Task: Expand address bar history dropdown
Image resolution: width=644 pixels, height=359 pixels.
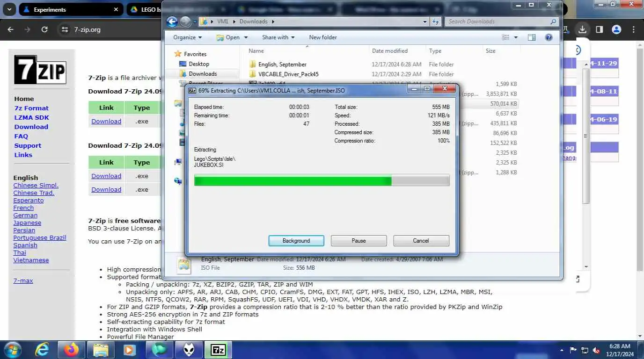Action: point(425,22)
